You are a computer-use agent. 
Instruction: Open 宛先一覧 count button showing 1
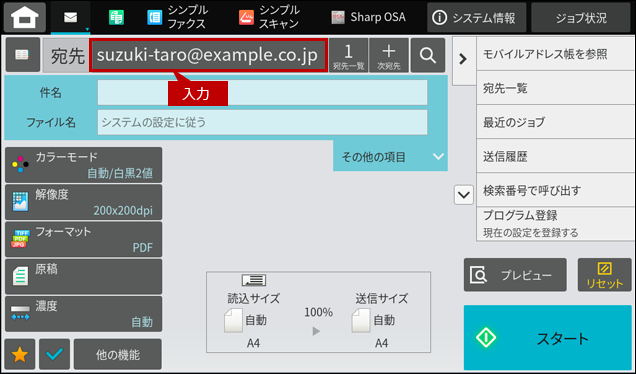tap(348, 55)
